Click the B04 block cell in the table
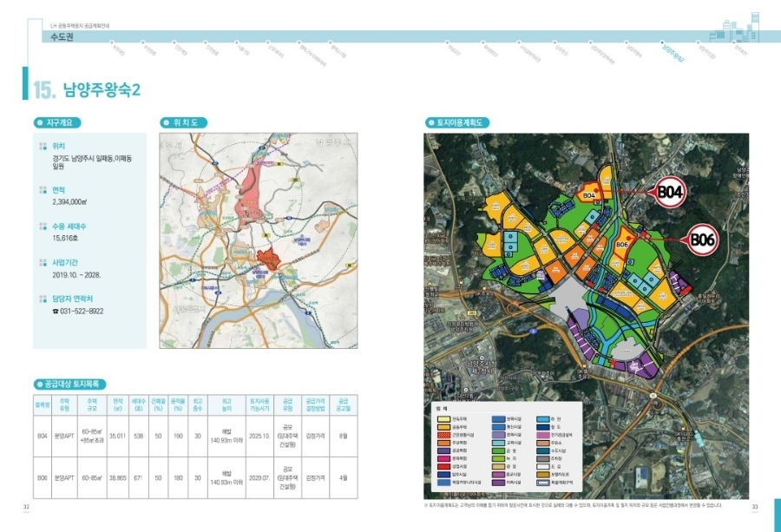Viewport: 781px width, 532px height. point(43,437)
